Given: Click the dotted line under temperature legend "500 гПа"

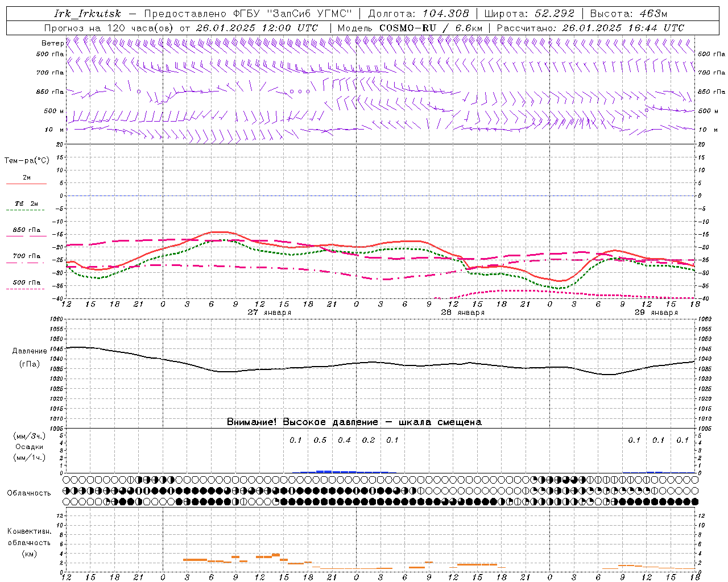Looking at the screenshot, I should (26, 289).
